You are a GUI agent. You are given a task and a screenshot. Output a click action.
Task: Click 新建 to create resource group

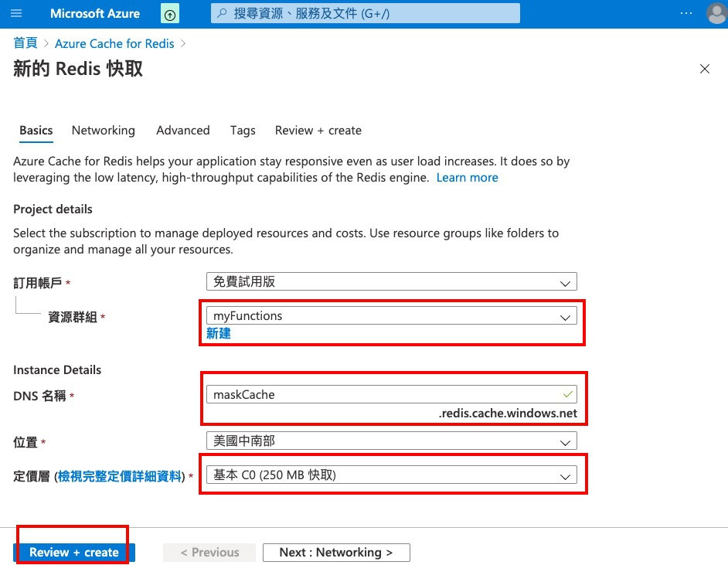[x=219, y=333]
